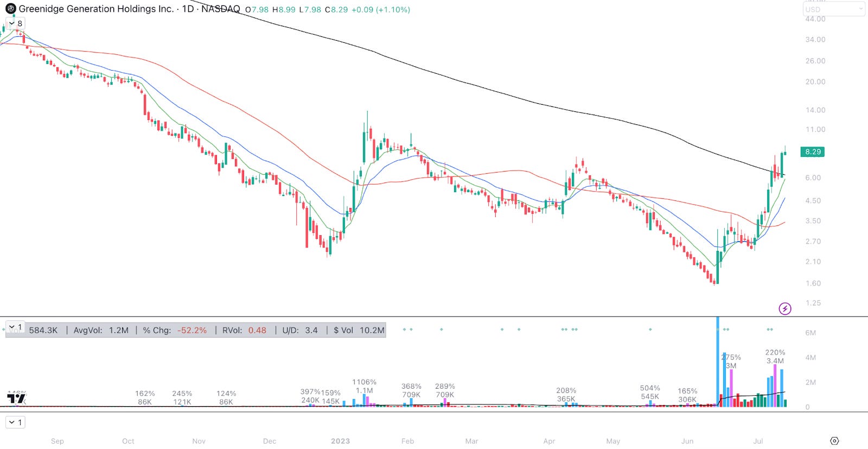Click the 584.3K volume value
868x449 pixels.
[x=43, y=330]
